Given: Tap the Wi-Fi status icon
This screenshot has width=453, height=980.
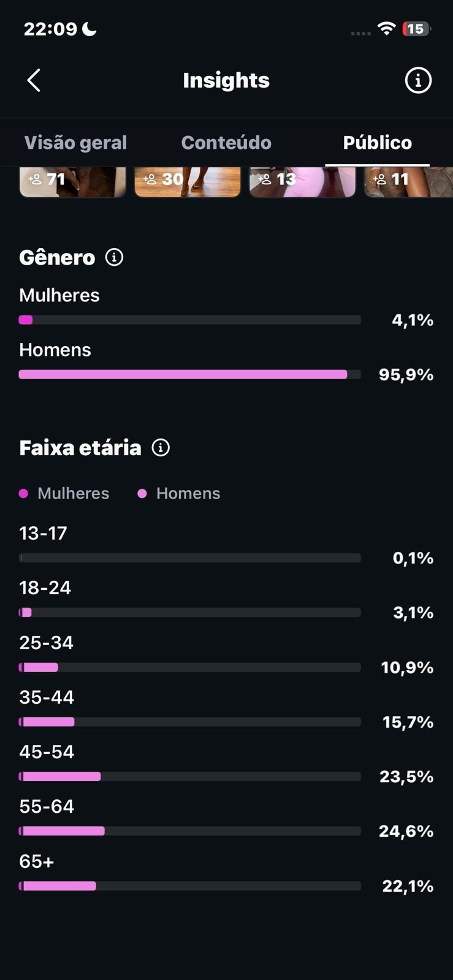Looking at the screenshot, I should tap(386, 28).
